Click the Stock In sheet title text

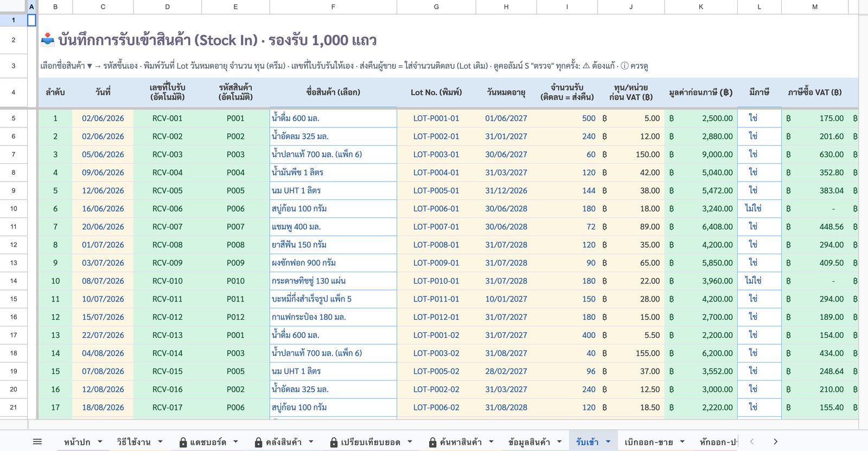coord(218,40)
